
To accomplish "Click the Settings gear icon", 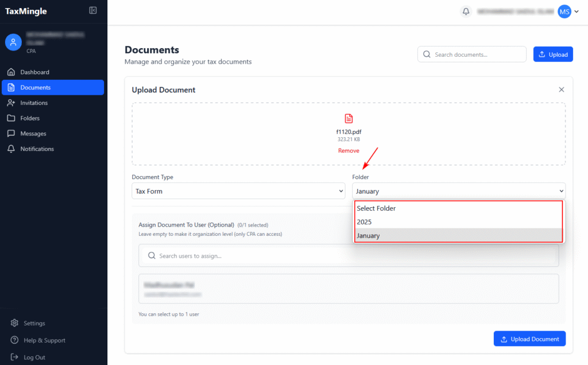I will pyautogui.click(x=14, y=323).
